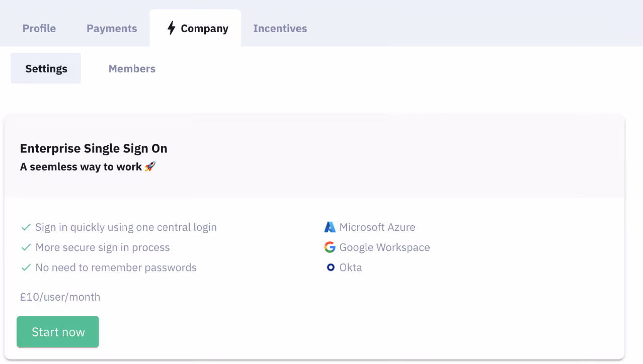
Task: Click the checkmark beside 'No need to remember passwords'
Action: click(26, 267)
